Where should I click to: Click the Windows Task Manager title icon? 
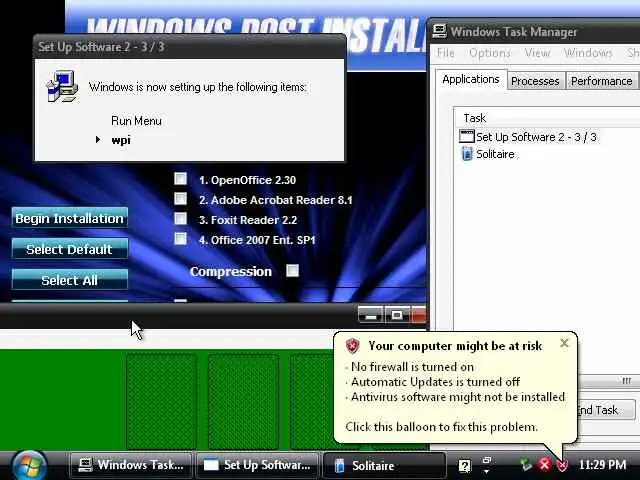click(x=440, y=31)
